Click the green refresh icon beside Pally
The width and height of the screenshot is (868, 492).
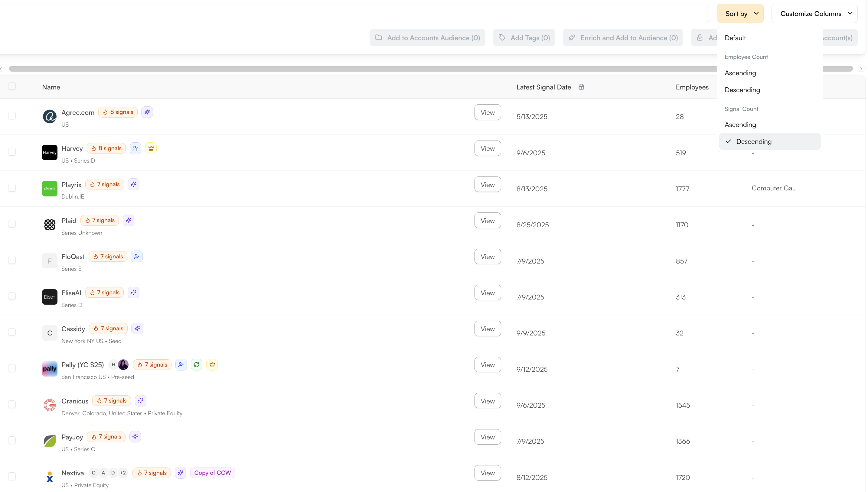[x=197, y=365]
